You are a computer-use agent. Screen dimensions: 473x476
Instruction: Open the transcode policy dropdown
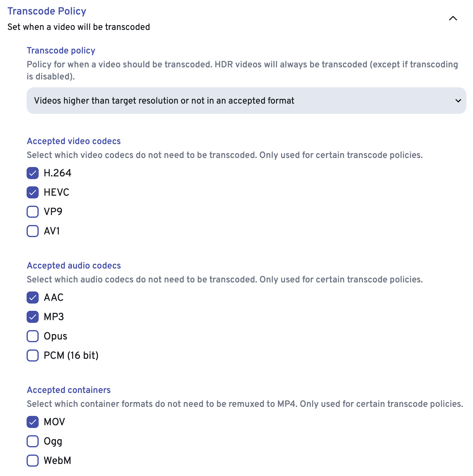point(246,101)
